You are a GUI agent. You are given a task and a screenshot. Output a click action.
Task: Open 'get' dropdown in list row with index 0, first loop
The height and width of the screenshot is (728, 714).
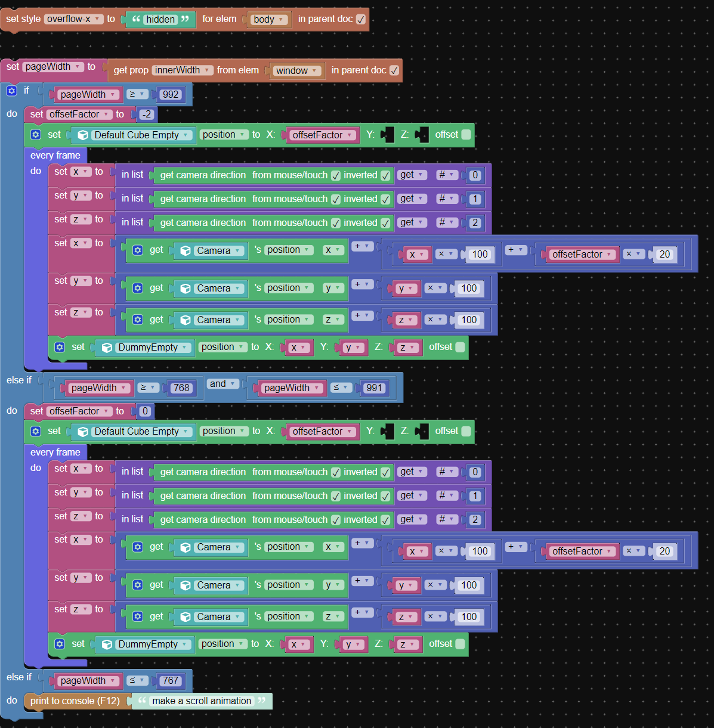412,175
